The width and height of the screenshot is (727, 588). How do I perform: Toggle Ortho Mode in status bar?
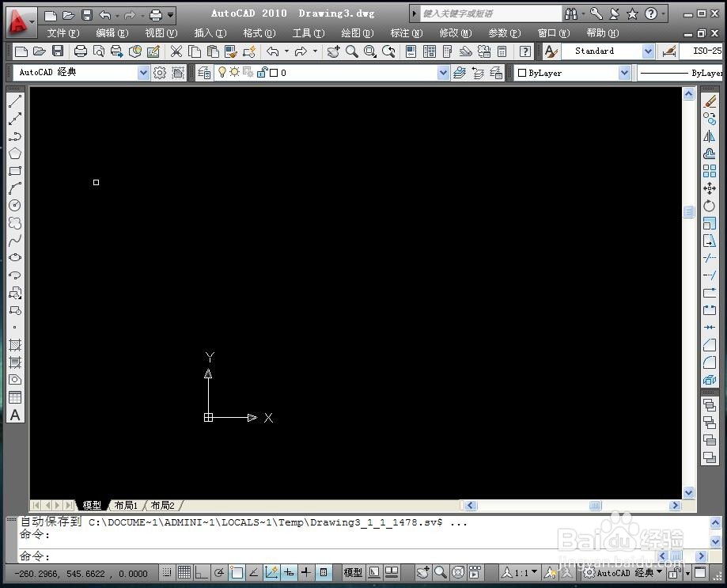click(201, 573)
